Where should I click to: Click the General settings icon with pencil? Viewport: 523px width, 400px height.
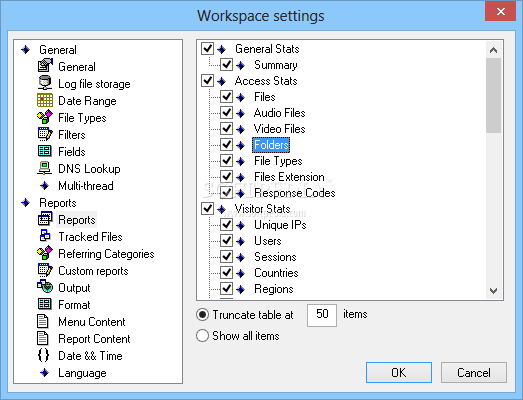[x=45, y=65]
